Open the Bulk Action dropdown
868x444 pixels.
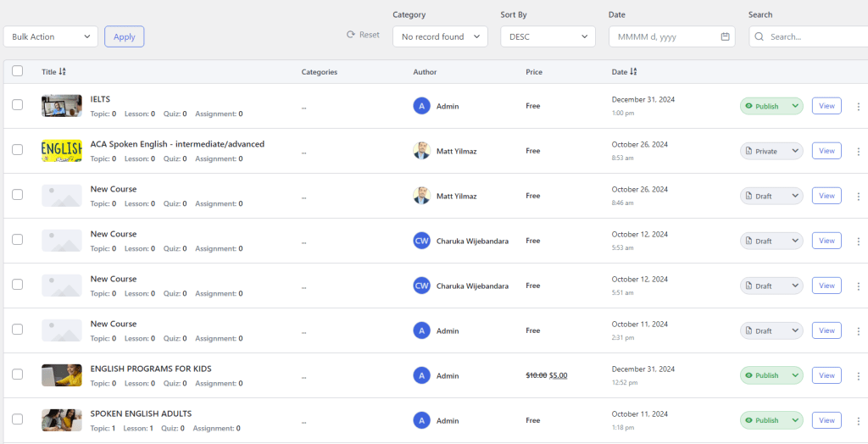(x=51, y=36)
